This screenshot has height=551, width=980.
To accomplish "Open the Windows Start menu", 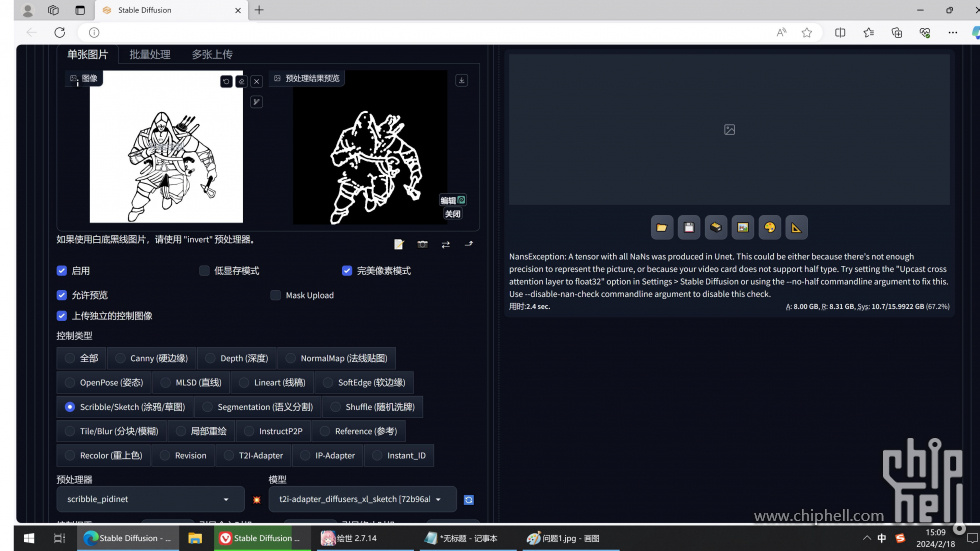I will click(28, 538).
